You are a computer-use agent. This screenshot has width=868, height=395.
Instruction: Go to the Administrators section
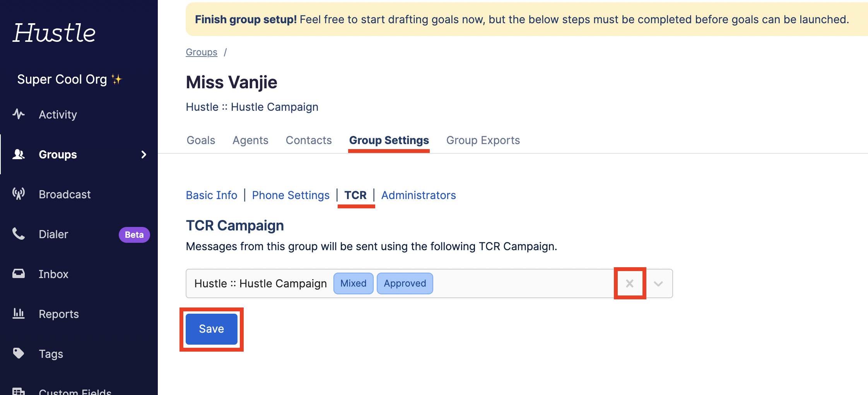tap(419, 195)
